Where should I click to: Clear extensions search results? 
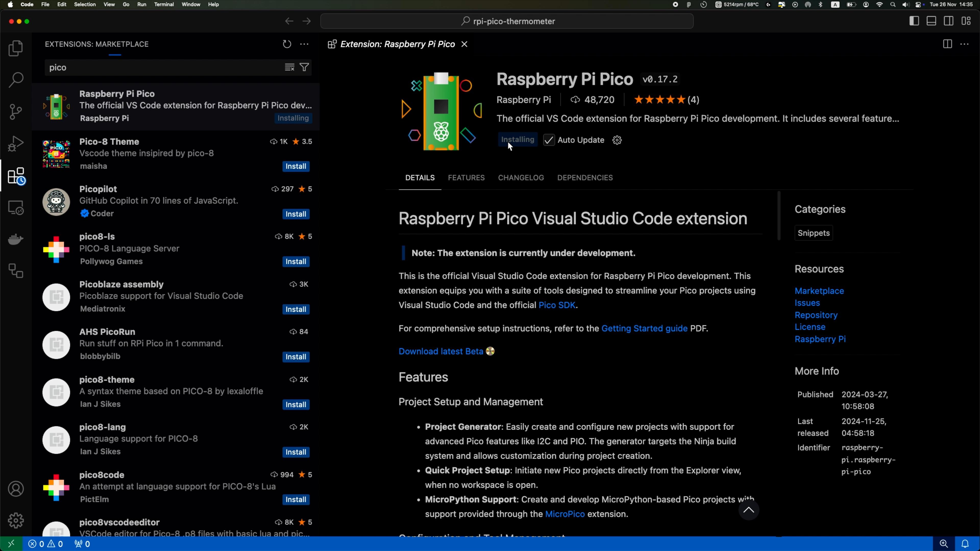(289, 67)
